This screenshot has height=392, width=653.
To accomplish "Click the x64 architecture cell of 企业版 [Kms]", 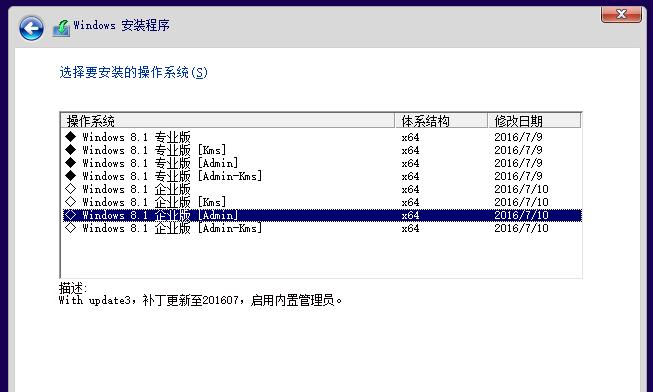I will (x=410, y=202).
